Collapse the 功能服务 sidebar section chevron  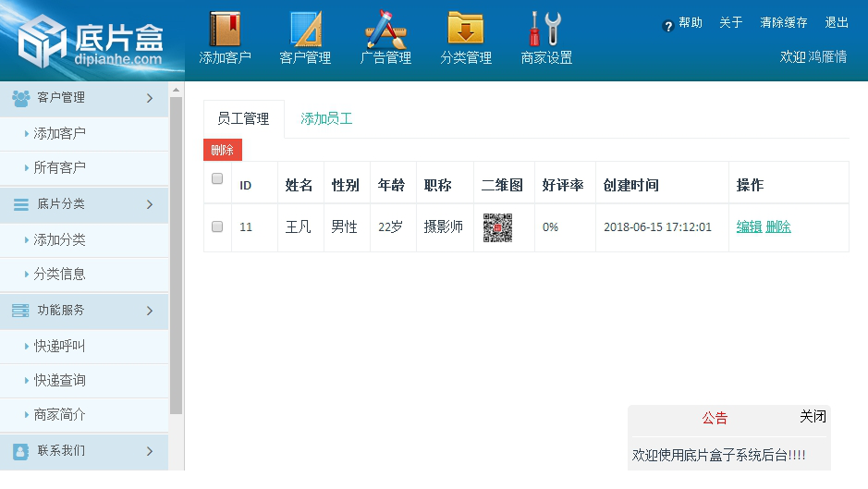(150, 311)
